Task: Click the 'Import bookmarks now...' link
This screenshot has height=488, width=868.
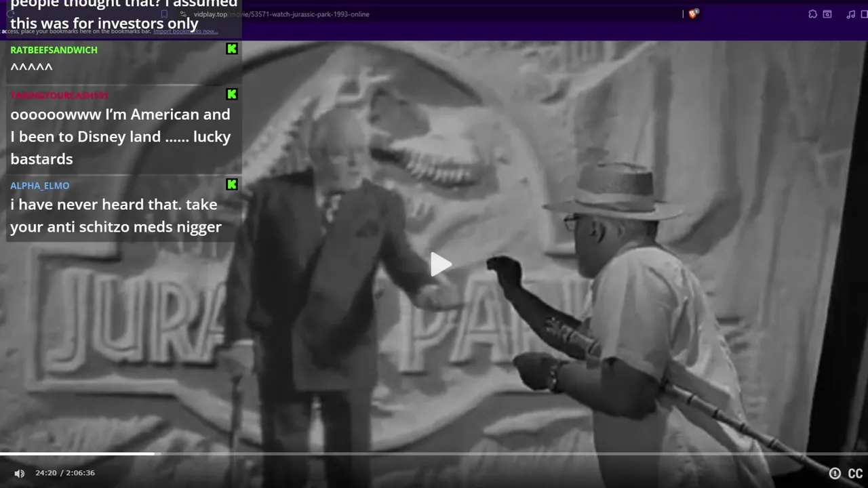Action: coord(185,31)
